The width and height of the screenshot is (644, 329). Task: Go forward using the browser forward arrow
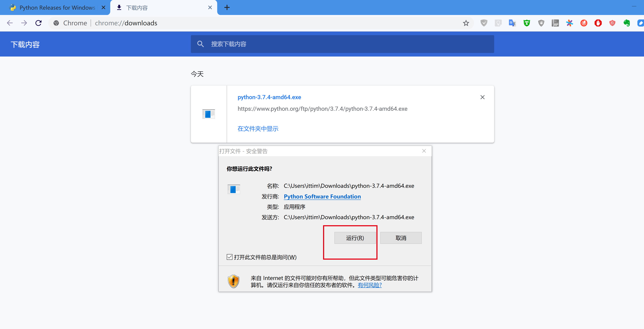[24, 23]
